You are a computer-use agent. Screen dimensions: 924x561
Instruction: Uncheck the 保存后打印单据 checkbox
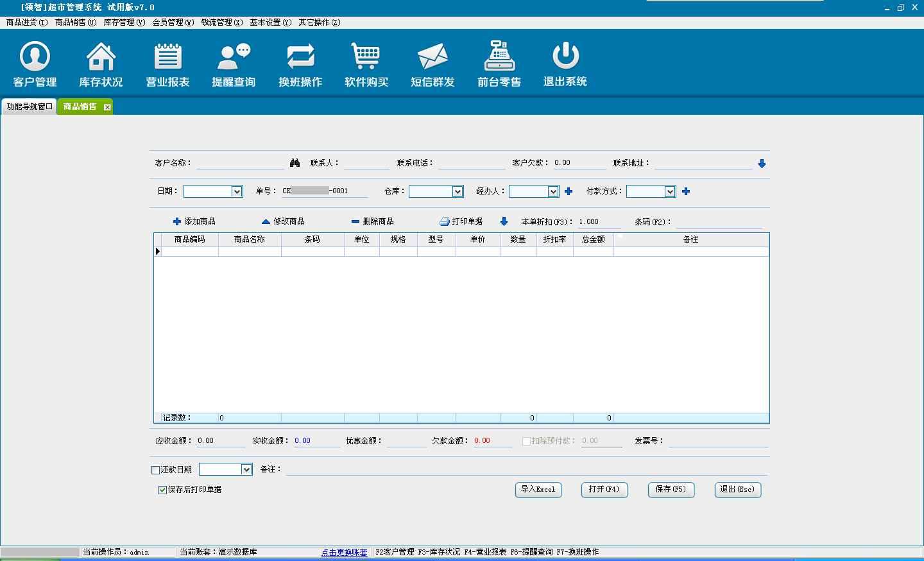click(162, 490)
